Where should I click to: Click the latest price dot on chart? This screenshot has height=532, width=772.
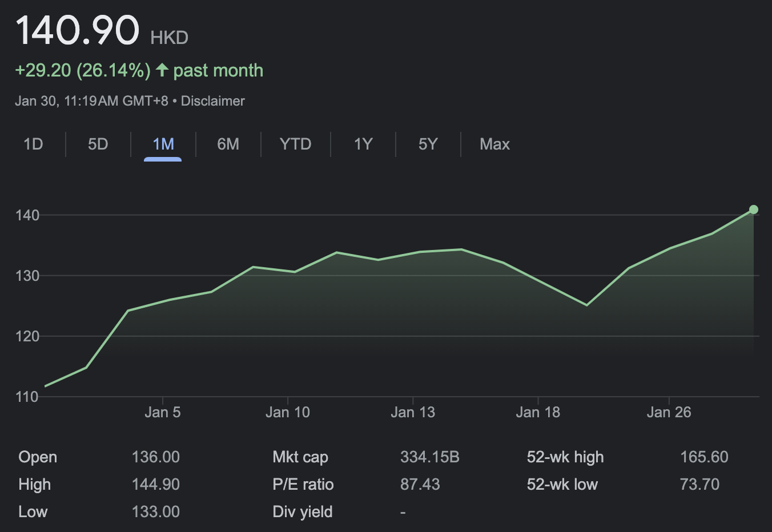click(x=753, y=209)
